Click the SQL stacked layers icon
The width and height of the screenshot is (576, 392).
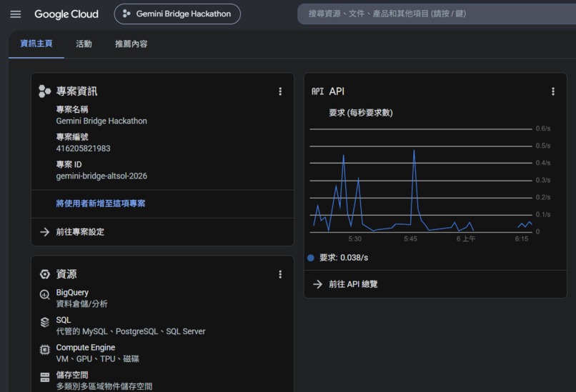[x=45, y=322]
